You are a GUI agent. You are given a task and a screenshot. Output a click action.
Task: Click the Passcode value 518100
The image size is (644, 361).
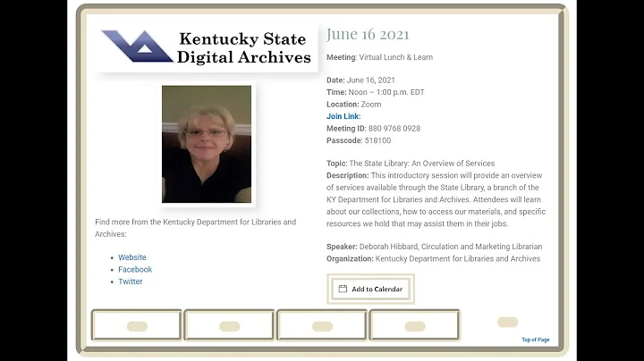point(377,140)
